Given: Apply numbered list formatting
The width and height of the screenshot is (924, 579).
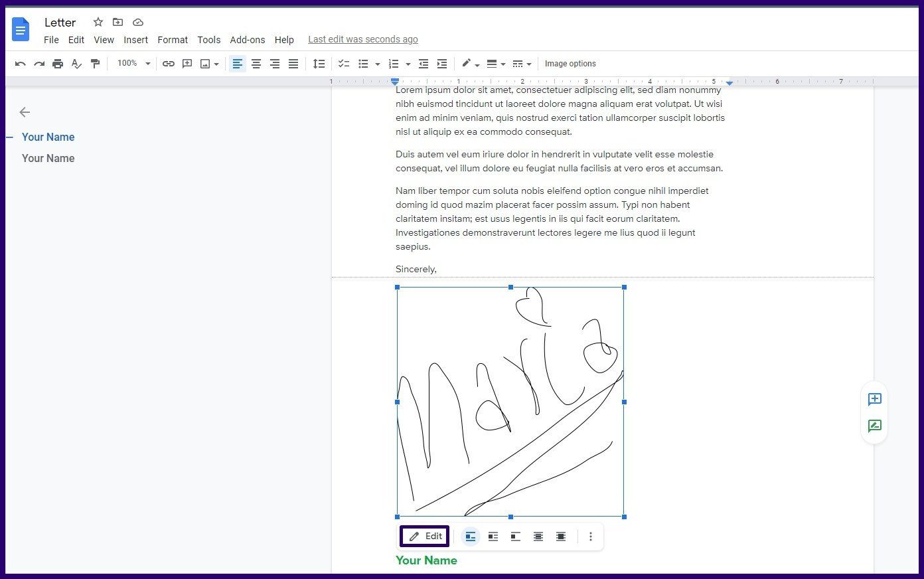Looking at the screenshot, I should [x=394, y=64].
